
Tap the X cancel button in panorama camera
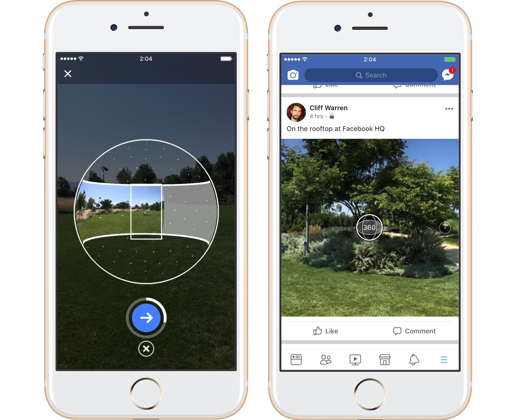[145, 348]
